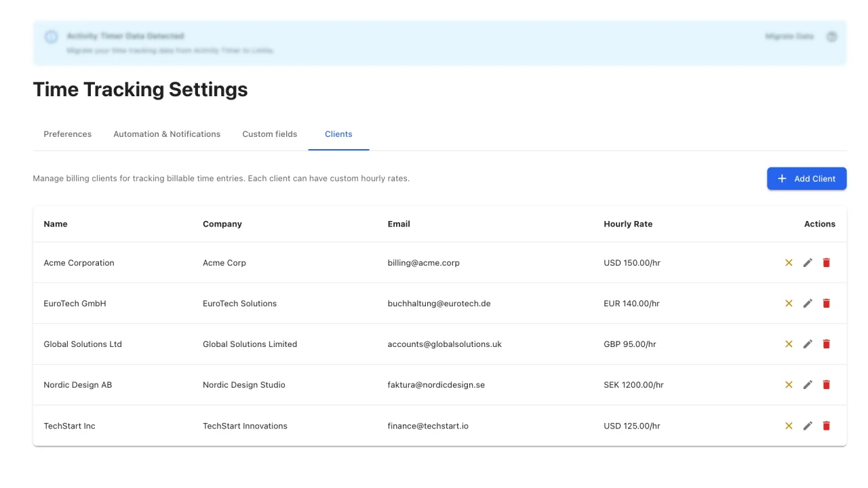
Task: Deactivate Acme Corporation with the yellow X
Action: 789,262
